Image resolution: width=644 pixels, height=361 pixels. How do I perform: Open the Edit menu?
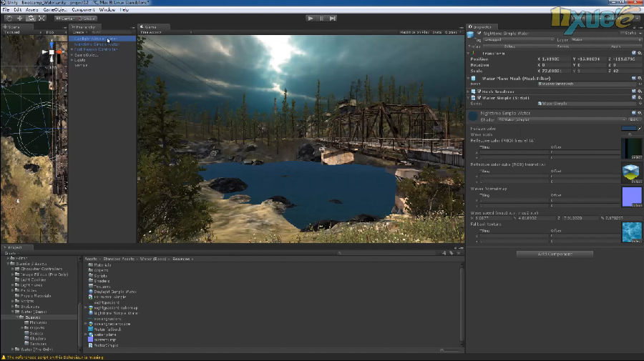[x=18, y=9]
